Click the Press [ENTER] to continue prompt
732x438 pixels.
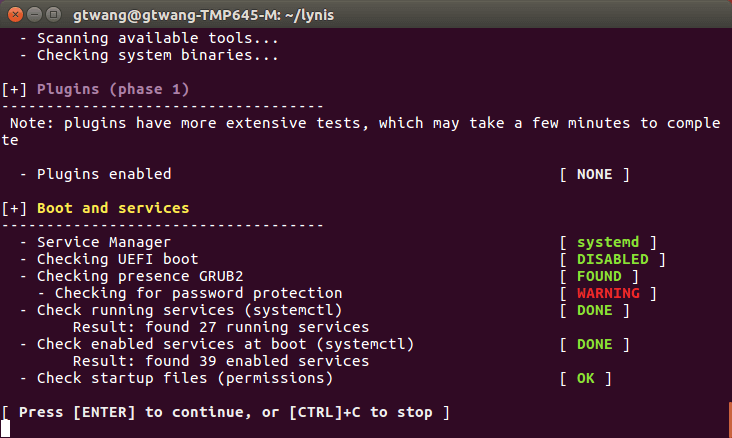225,412
